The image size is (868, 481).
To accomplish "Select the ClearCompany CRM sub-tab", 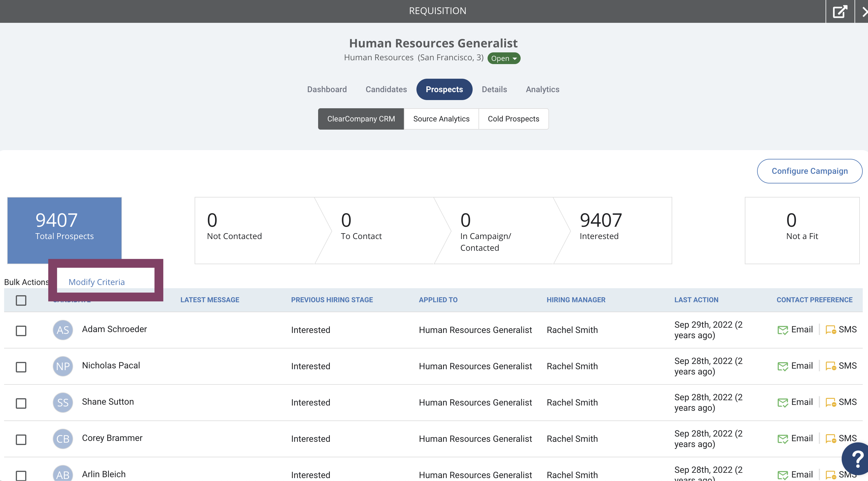I will [361, 119].
